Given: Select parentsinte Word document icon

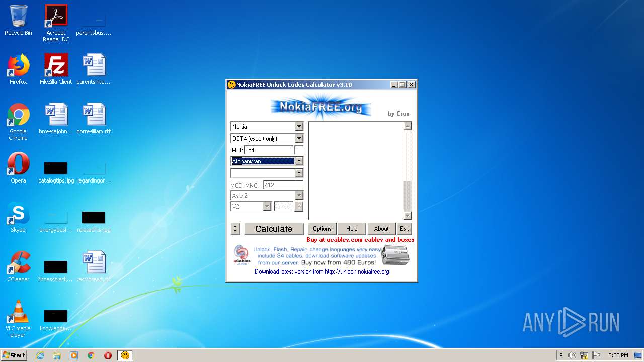Looking at the screenshot, I should click(94, 69).
